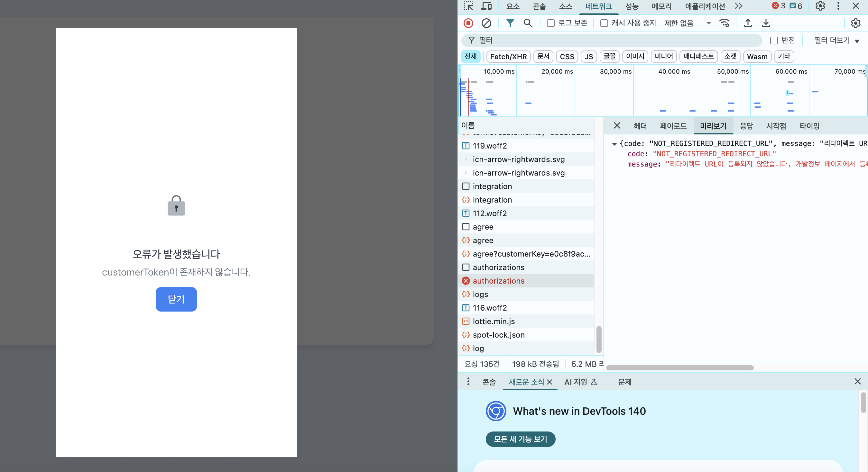Image resolution: width=868 pixels, height=472 pixels.
Task: Click the import HAR upload icon
Action: pyautogui.click(x=748, y=23)
